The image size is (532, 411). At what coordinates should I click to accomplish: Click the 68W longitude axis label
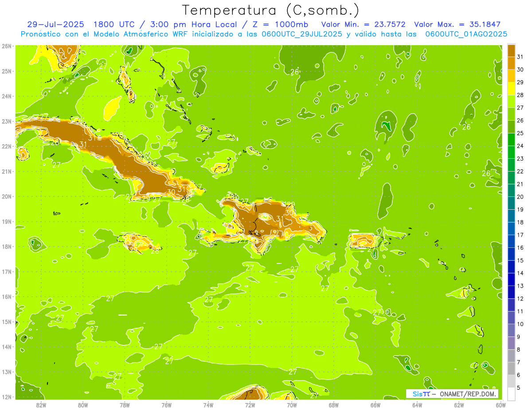point(333,405)
